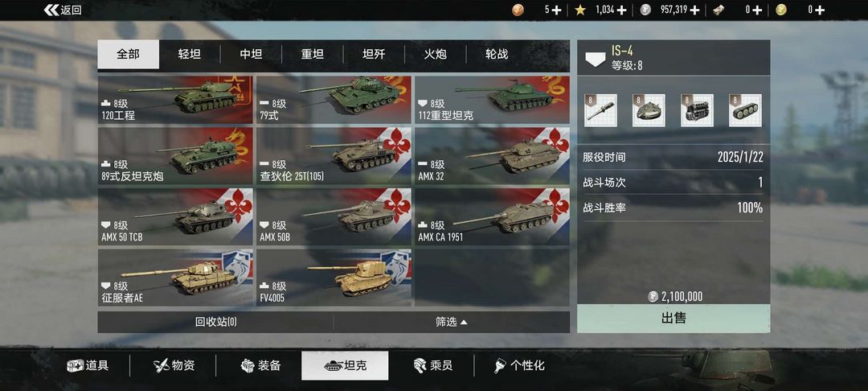Screen dimensions: 868x391
Task: Switch to the 重坦 tab
Action: point(312,54)
